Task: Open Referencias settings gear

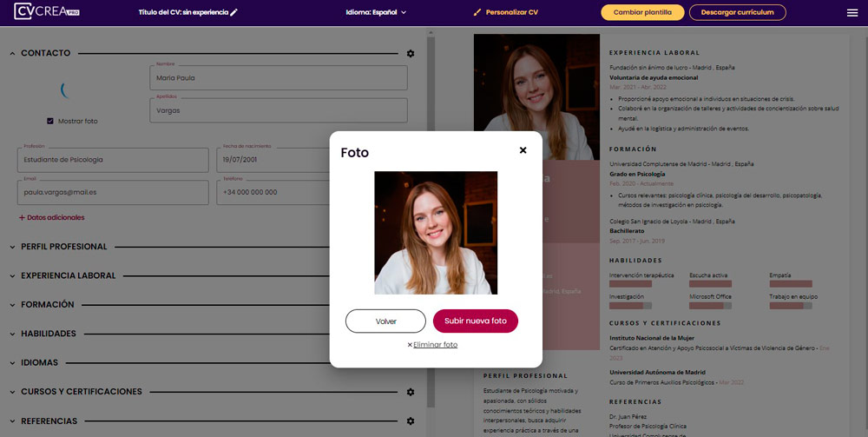Action: coord(411,421)
